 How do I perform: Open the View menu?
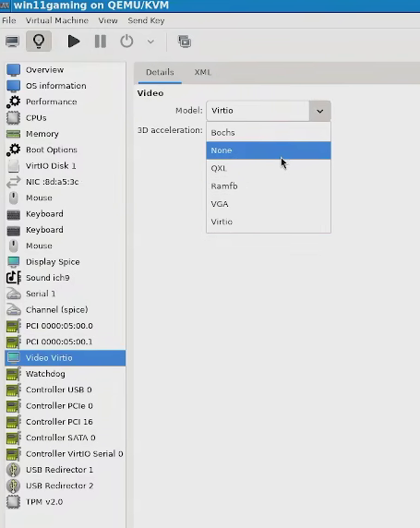108,20
